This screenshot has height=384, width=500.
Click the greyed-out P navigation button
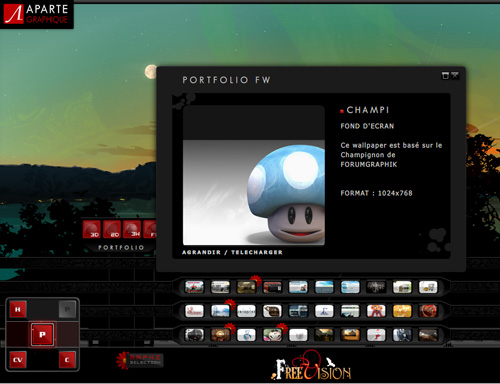[x=67, y=309]
